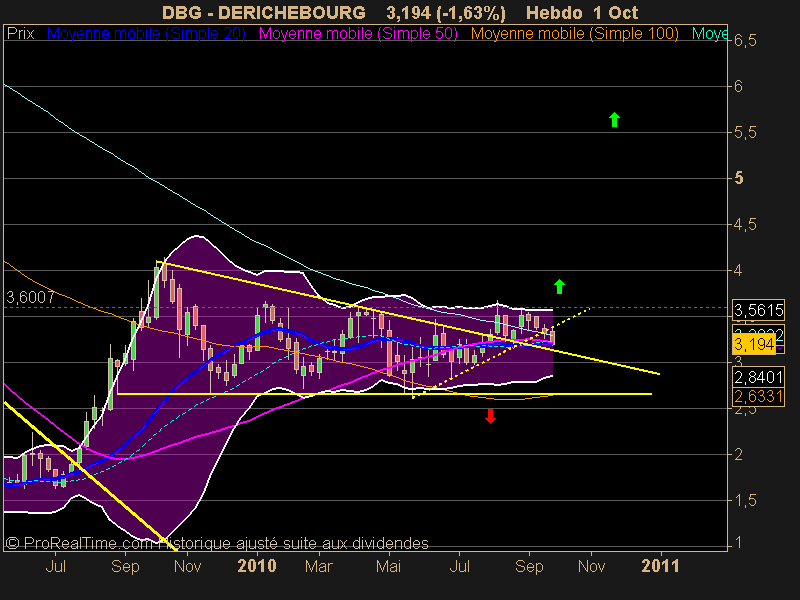Select Moyenne mobile (Simple 50) legend entry
800x600 pixels.
[358, 34]
